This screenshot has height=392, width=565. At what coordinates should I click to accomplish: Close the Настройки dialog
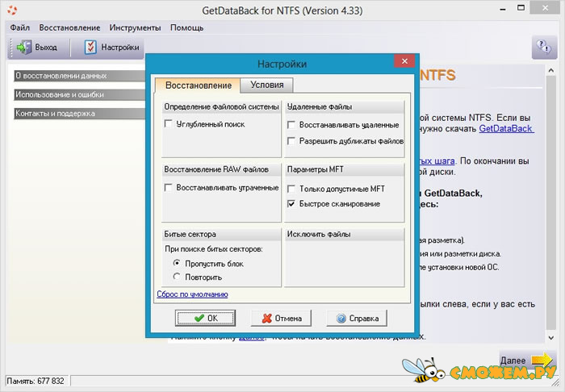click(x=404, y=61)
